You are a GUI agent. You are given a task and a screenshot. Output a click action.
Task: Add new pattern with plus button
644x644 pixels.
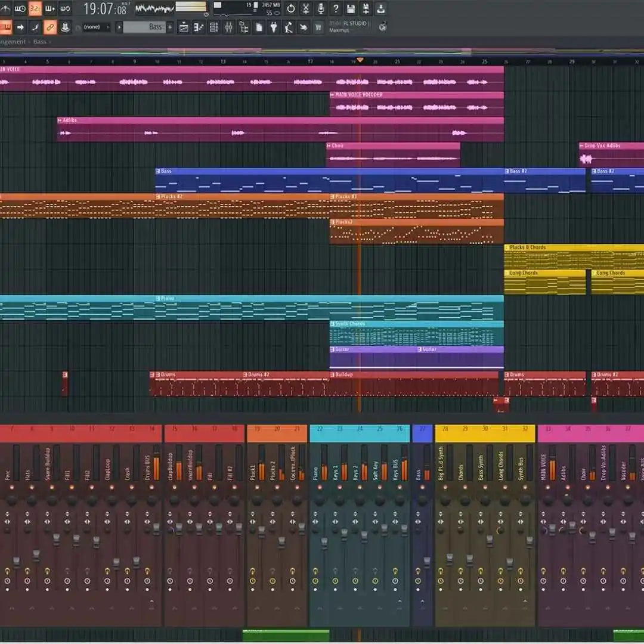[170, 27]
